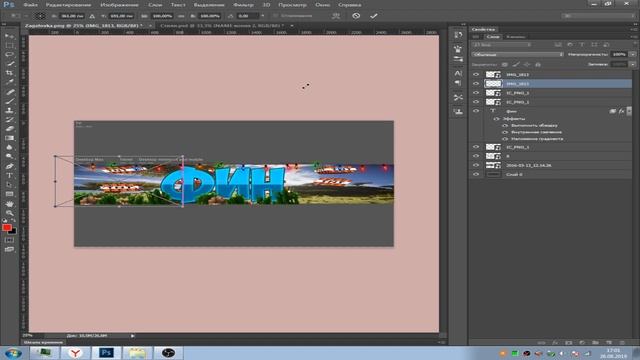Open the folder icon on the taskbar

click(x=137, y=353)
